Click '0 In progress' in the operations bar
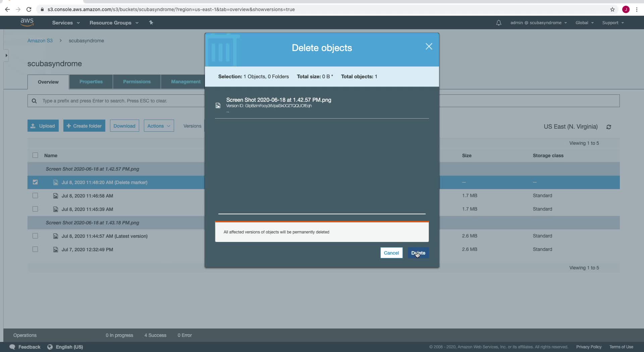 coord(119,335)
